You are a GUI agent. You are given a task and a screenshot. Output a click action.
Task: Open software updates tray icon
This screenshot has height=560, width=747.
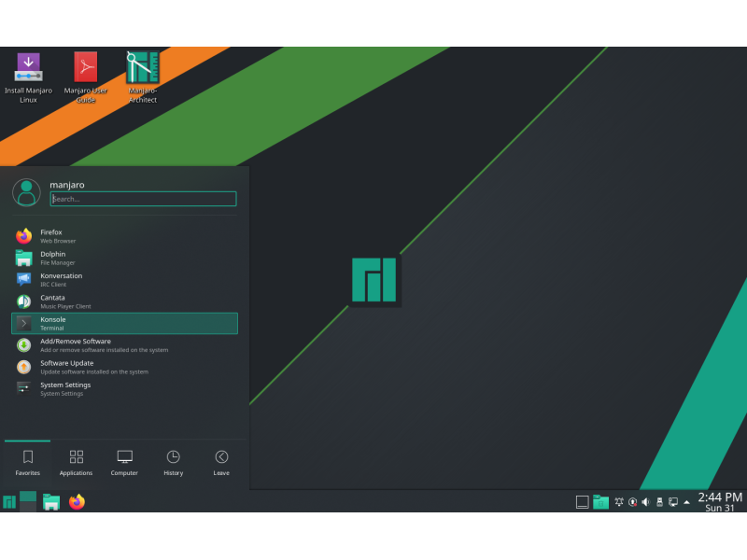(633, 502)
